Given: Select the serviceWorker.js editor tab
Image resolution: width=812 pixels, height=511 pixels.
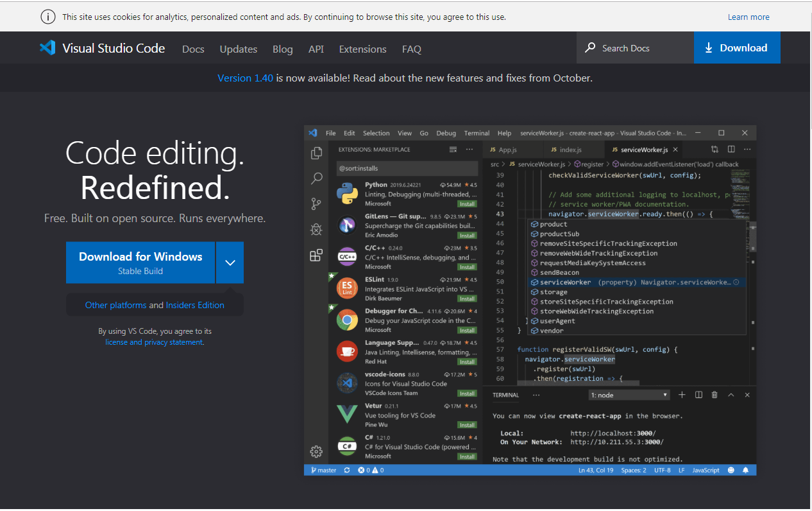Looking at the screenshot, I should point(644,150).
